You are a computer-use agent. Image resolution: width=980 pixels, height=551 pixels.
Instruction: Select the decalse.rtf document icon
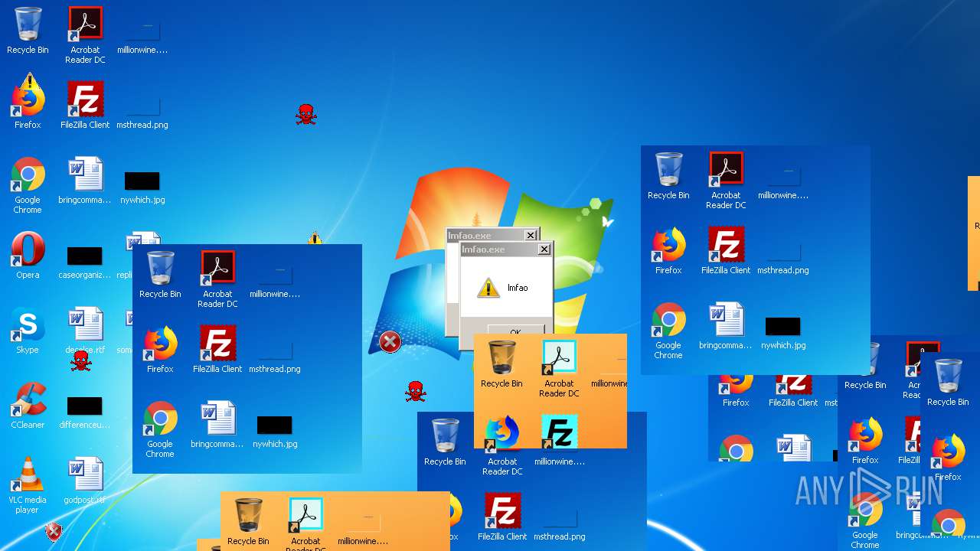pyautogui.click(x=85, y=325)
